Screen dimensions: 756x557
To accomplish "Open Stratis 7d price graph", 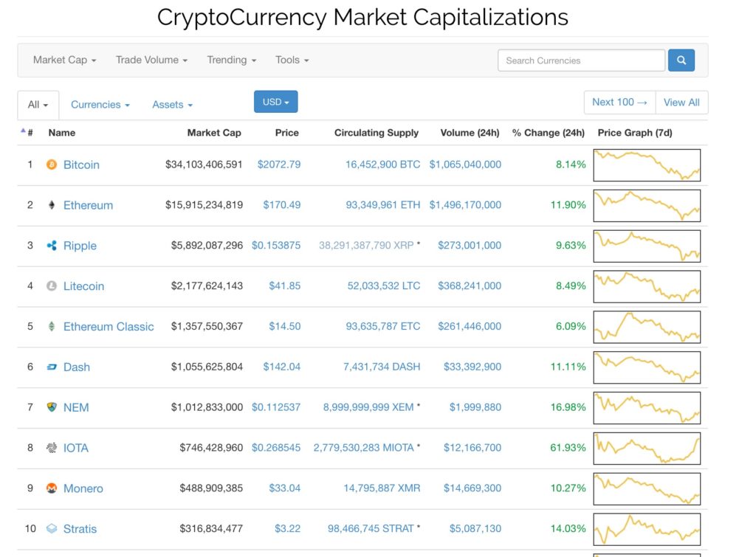I will click(647, 530).
